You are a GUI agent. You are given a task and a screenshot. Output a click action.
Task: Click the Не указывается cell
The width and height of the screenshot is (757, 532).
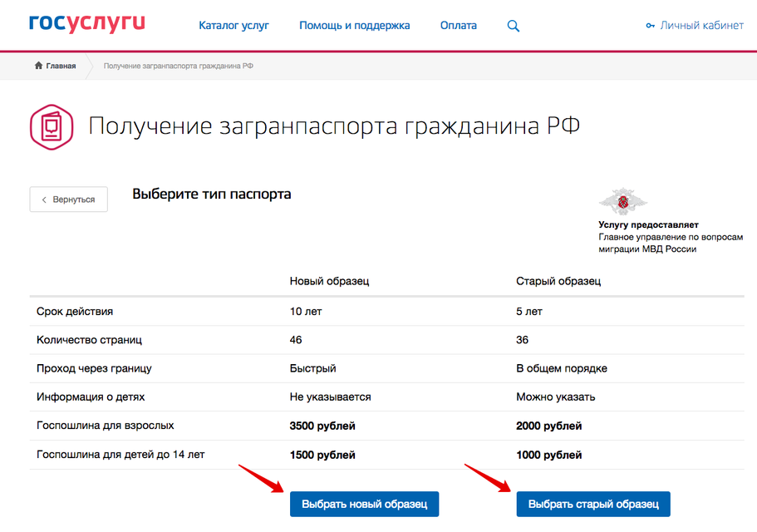point(330,397)
